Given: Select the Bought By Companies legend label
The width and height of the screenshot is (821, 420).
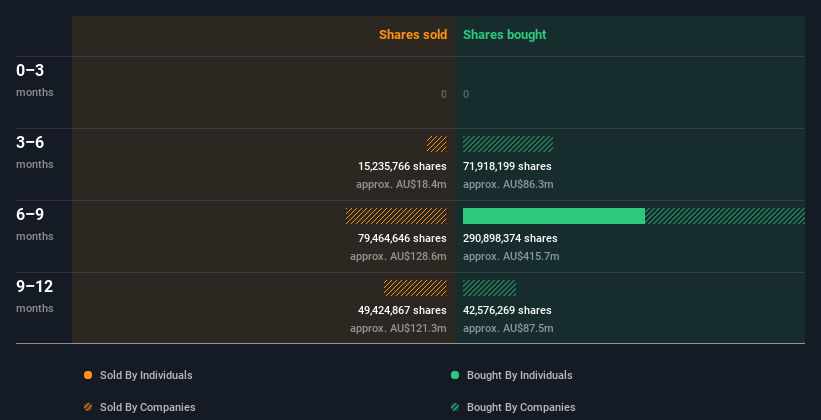Looking at the screenshot, I should pyautogui.click(x=521, y=407).
